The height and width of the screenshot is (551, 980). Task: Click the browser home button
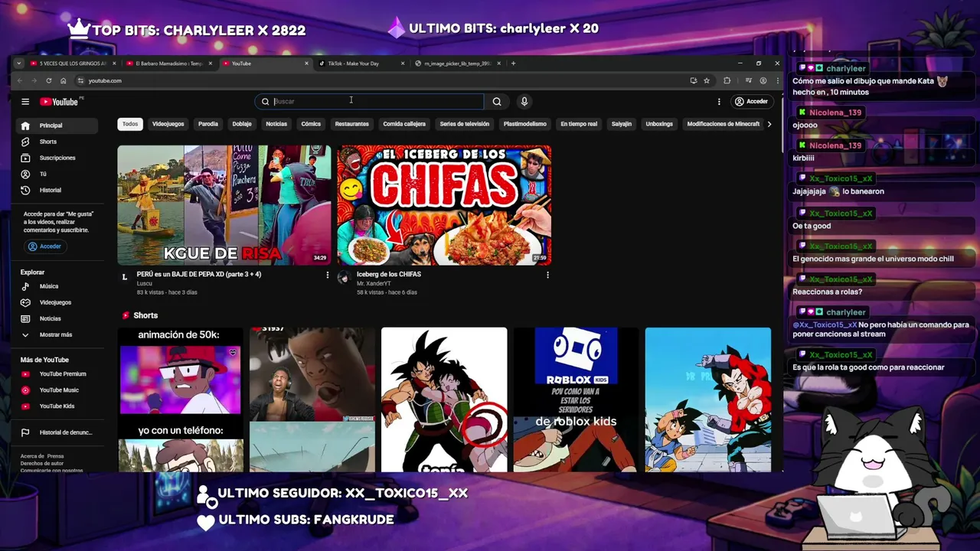[63, 80]
